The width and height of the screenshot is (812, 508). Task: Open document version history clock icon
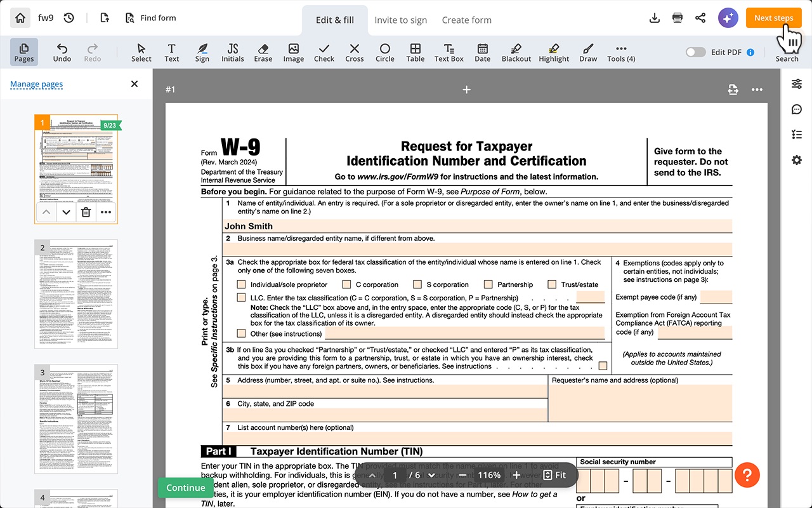tap(69, 18)
